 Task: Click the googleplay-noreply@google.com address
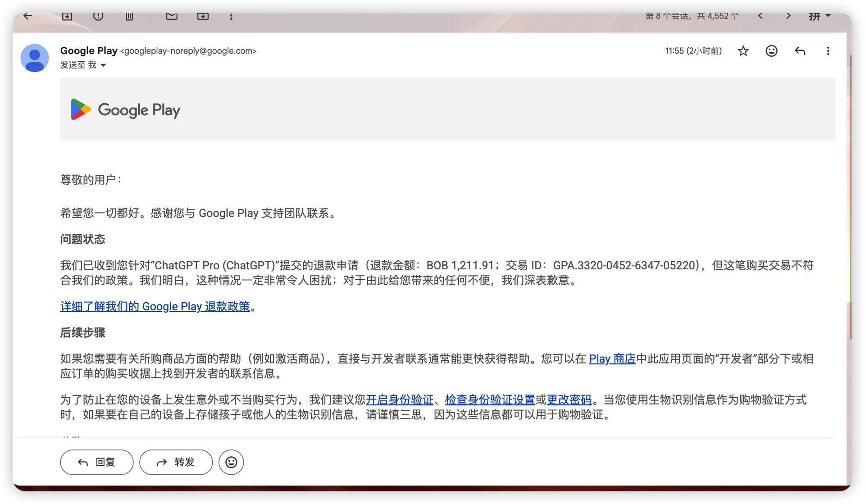(x=188, y=51)
